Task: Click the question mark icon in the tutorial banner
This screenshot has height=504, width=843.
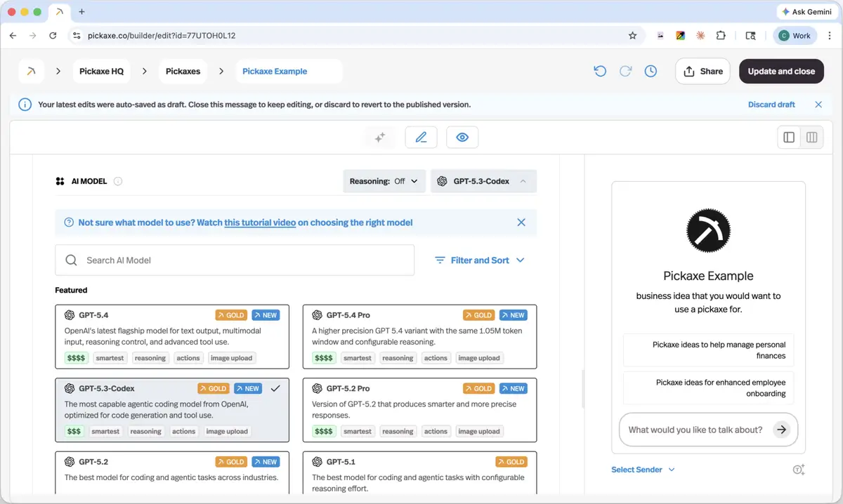Action: tap(69, 223)
